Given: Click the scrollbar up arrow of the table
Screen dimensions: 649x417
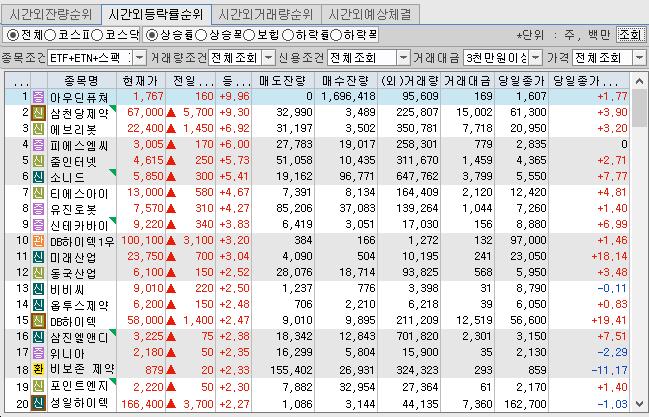Looking at the screenshot, I should 639,81.
